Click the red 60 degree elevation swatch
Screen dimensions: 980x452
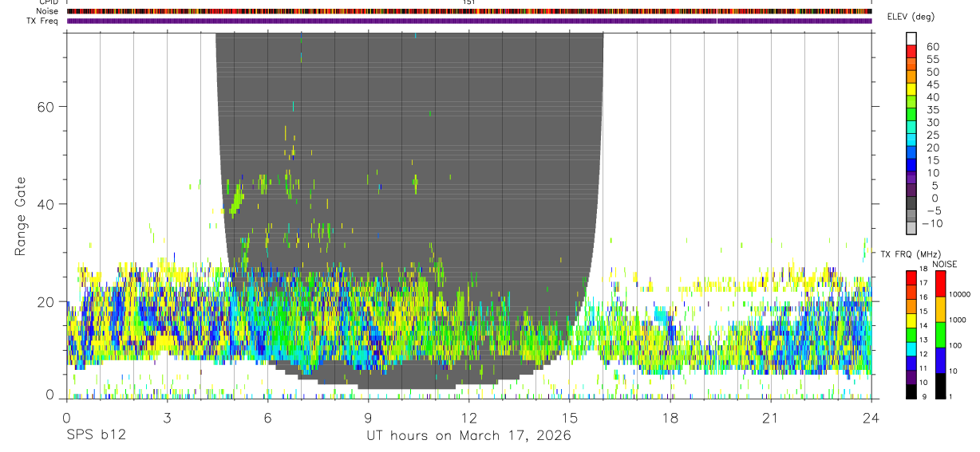point(911,53)
